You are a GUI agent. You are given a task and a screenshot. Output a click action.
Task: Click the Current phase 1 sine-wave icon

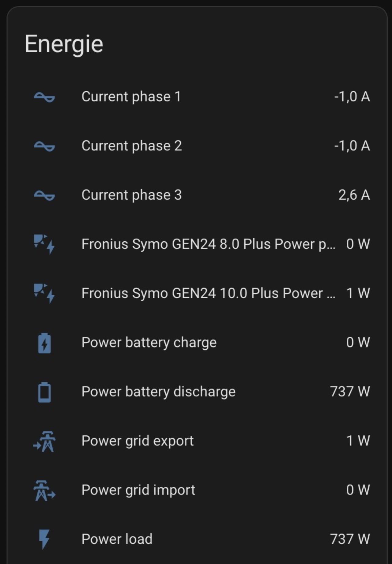coord(44,97)
